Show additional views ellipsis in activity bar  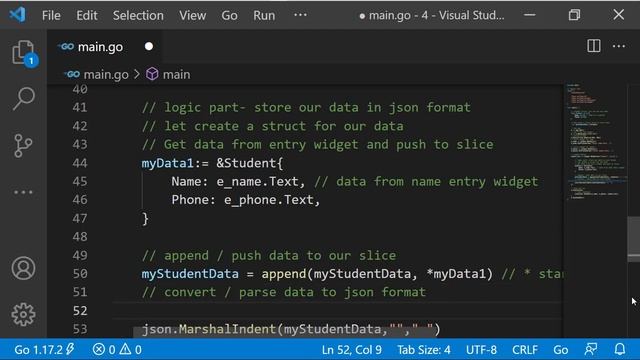point(23,192)
